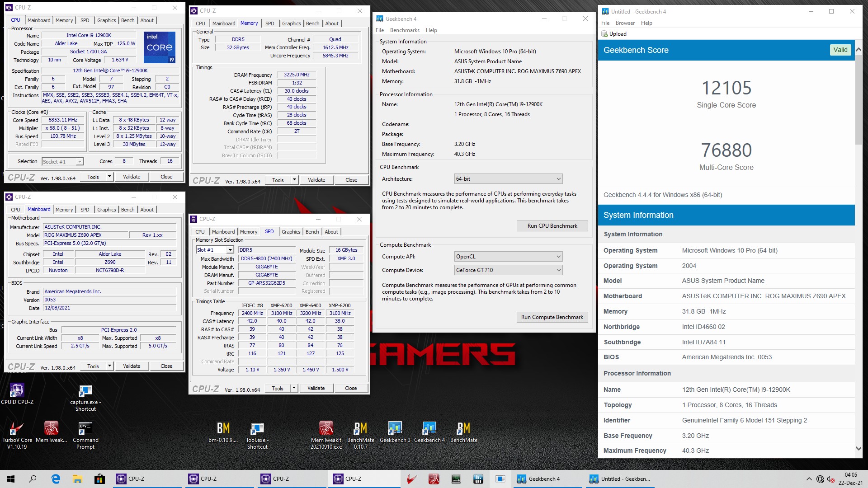Screen dimensions: 868x488
Task: Open Geekbench 3 desktop icon
Action: 395,432
